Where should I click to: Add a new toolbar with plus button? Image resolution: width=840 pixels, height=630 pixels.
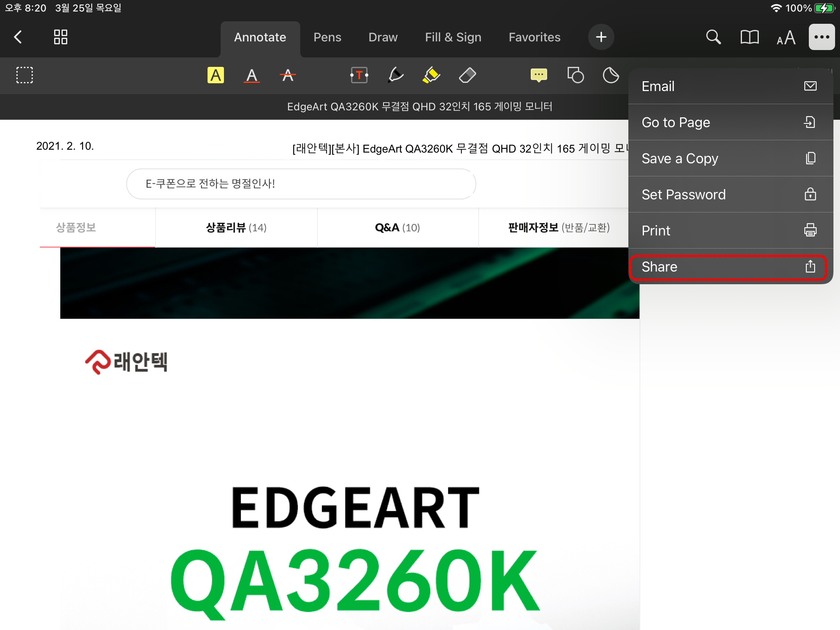coord(601,37)
